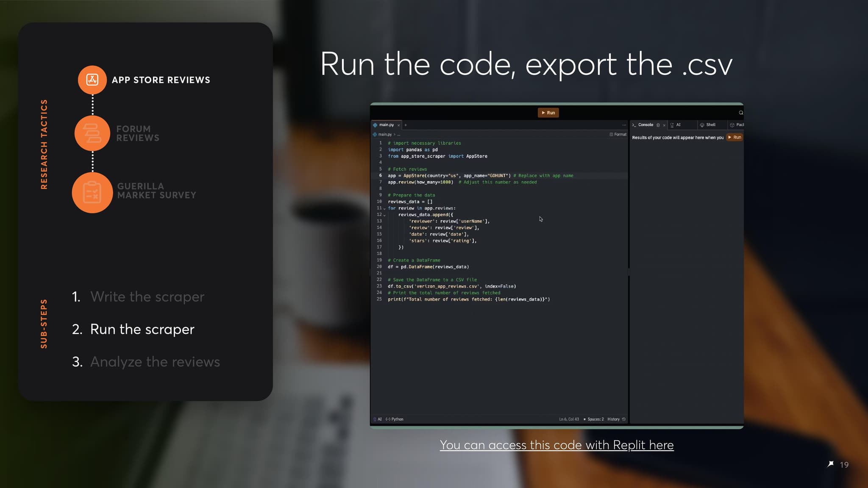Click the 'RESEARCH TACTICS' vertical label
Viewport: 868px width, 488px height.
pos(44,144)
